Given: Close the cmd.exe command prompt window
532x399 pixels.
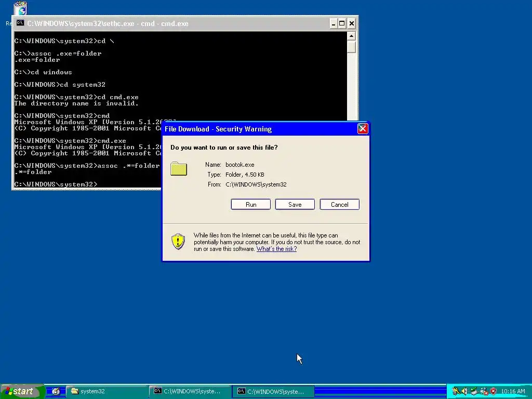Looking at the screenshot, I should 352,23.
